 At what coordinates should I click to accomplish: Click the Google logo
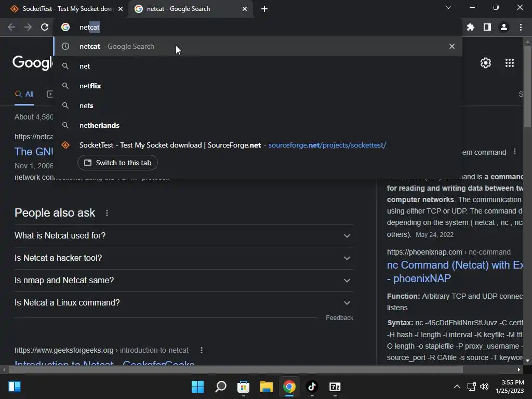click(x=33, y=62)
